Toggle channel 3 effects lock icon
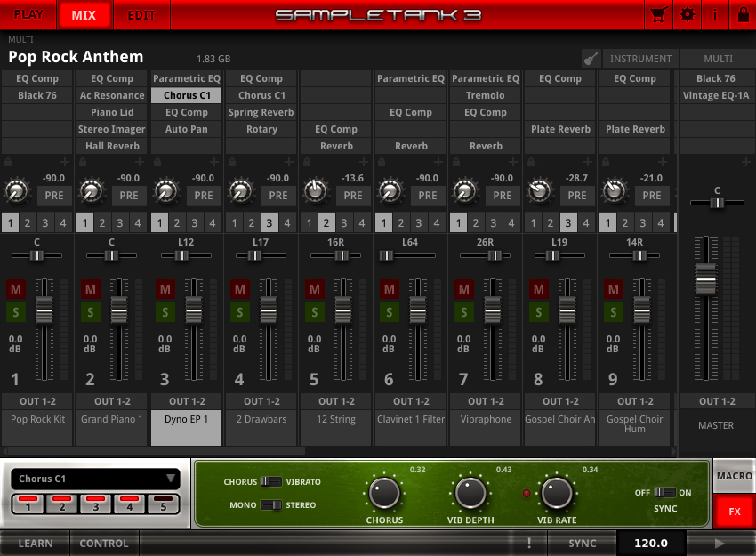The image size is (756, 556). [157, 162]
